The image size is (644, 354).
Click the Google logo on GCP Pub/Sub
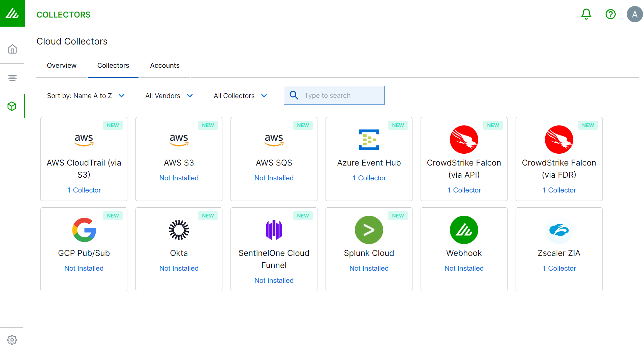(x=84, y=230)
